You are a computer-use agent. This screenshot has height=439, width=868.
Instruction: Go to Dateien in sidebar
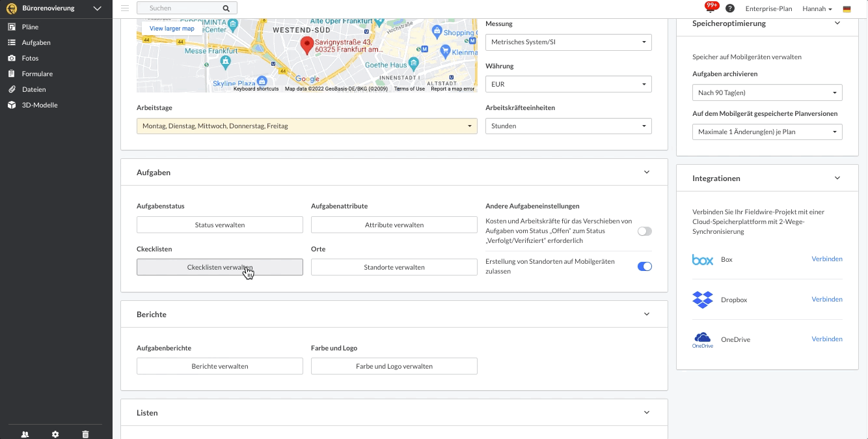[34, 89]
